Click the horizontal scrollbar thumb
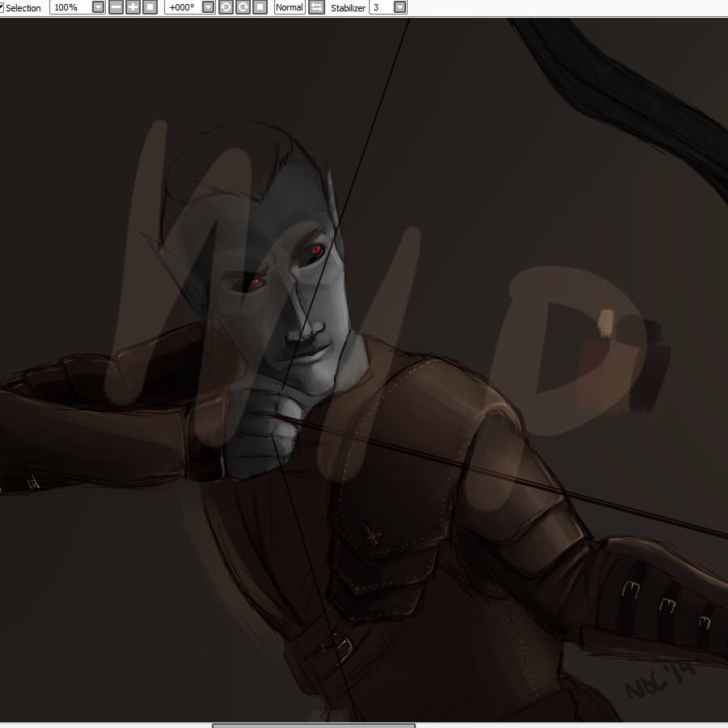The width and height of the screenshot is (728, 728). pos(313,725)
